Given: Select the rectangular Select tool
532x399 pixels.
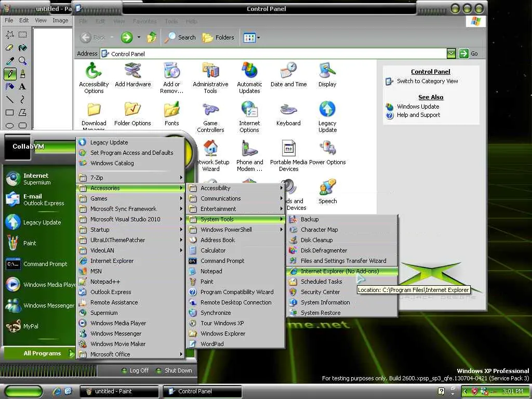Looking at the screenshot, I should pos(23,34).
